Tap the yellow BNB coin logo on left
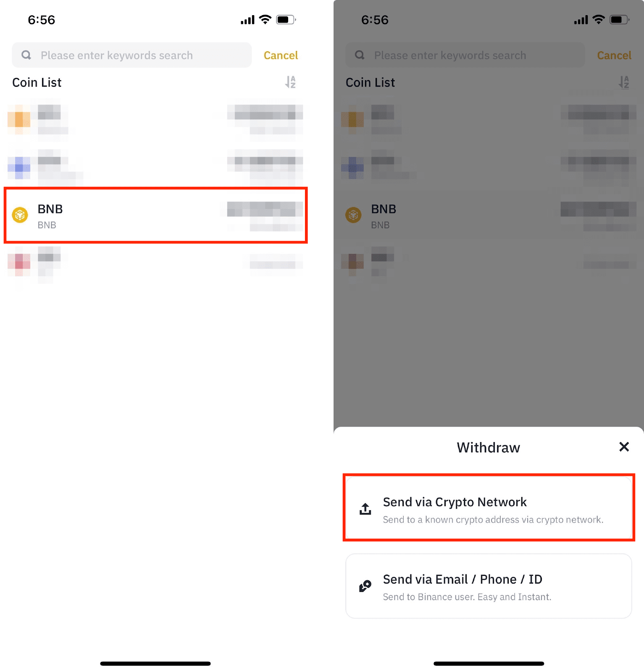 [20, 215]
